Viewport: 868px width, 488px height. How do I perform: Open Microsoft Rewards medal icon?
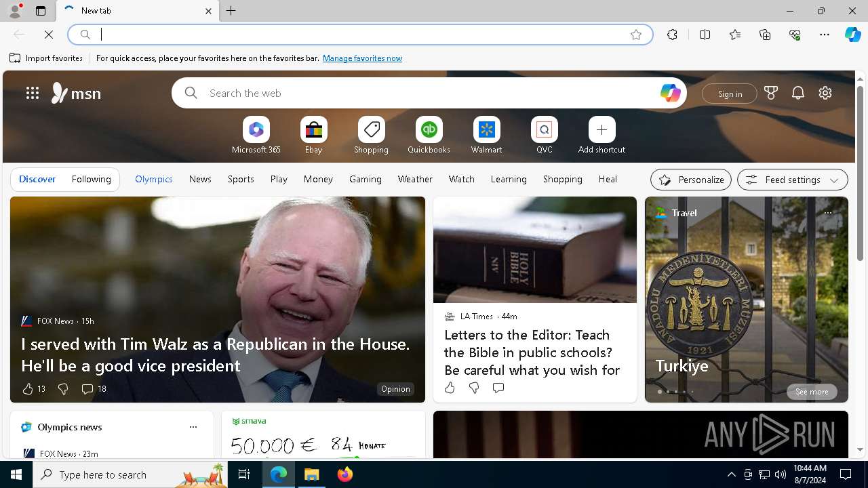coord(771,93)
